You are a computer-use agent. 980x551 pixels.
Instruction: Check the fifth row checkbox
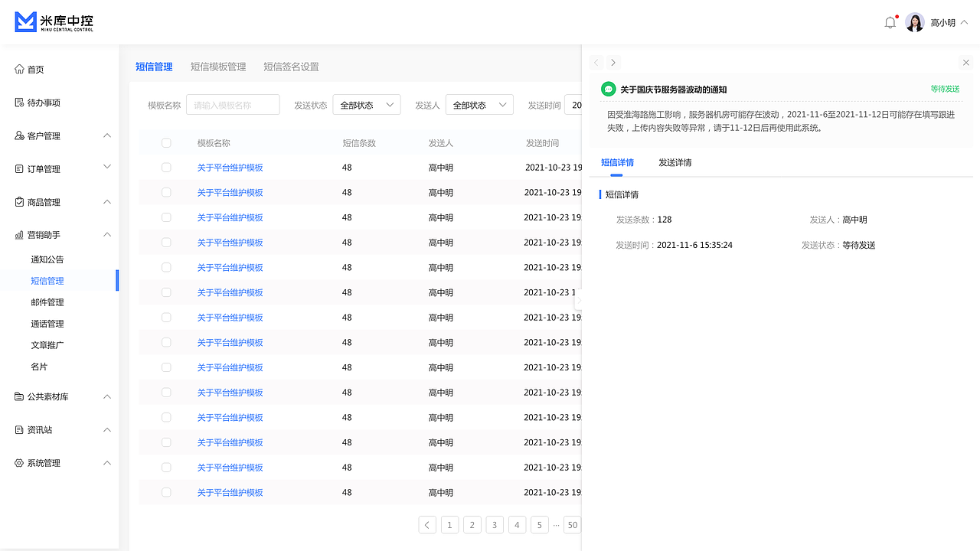[166, 268]
